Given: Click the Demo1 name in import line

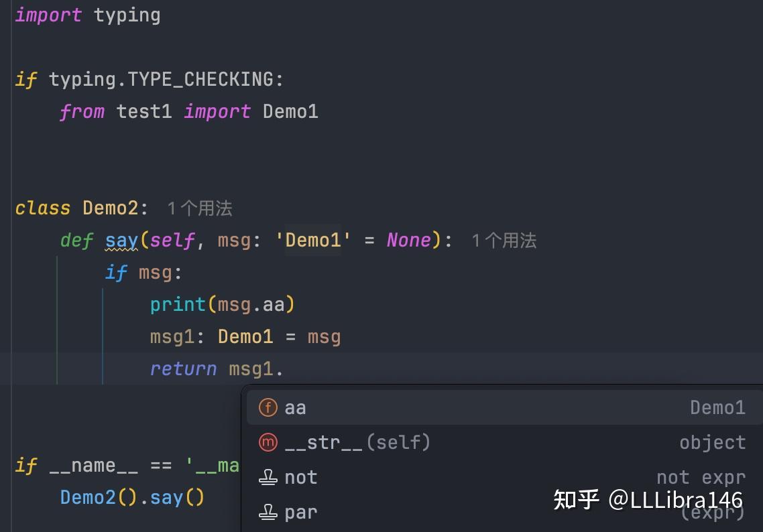Looking at the screenshot, I should tap(290, 112).
